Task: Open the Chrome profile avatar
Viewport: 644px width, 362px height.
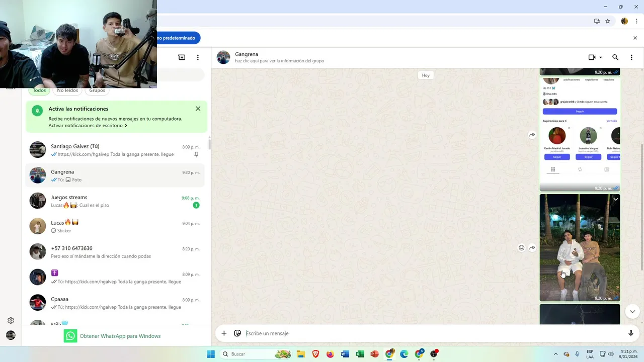Action: click(624, 21)
